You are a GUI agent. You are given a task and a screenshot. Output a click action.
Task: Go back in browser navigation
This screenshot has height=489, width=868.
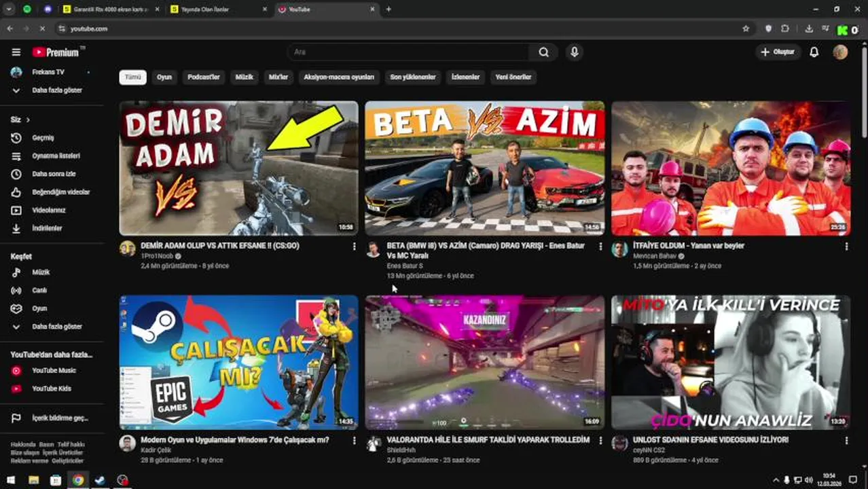[10, 29]
